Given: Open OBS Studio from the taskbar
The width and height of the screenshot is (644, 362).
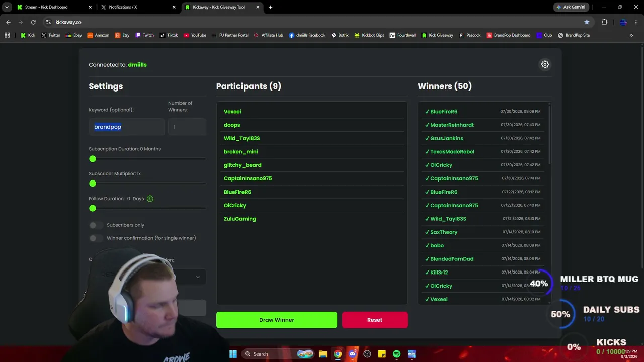Looking at the screenshot, I should pos(367,354).
